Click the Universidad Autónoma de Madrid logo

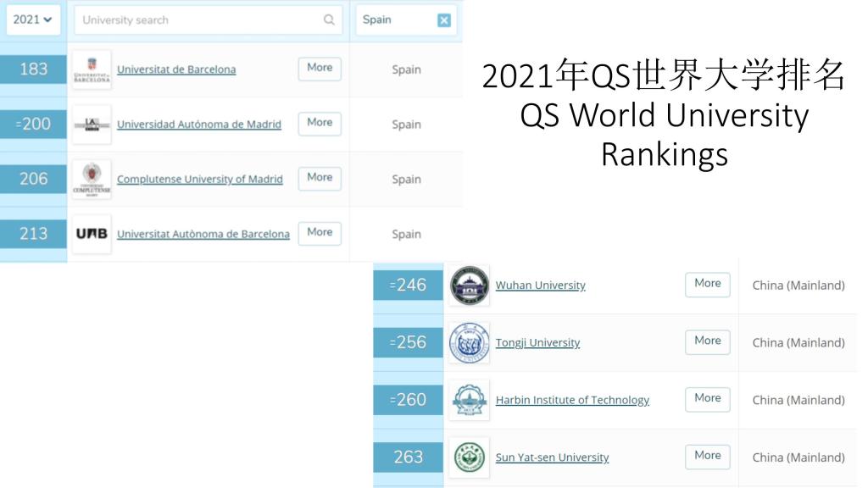tap(92, 125)
